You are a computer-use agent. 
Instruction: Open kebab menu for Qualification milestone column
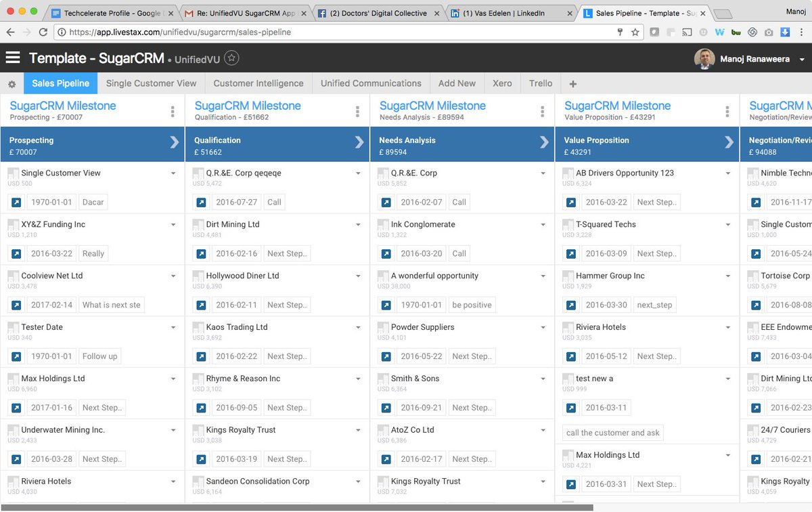coord(357,112)
